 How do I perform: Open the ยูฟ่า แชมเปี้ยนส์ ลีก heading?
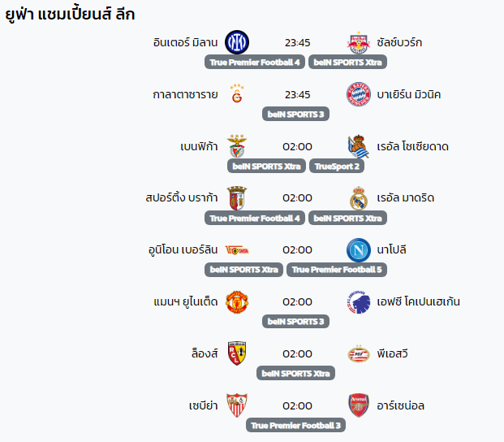tap(71, 15)
